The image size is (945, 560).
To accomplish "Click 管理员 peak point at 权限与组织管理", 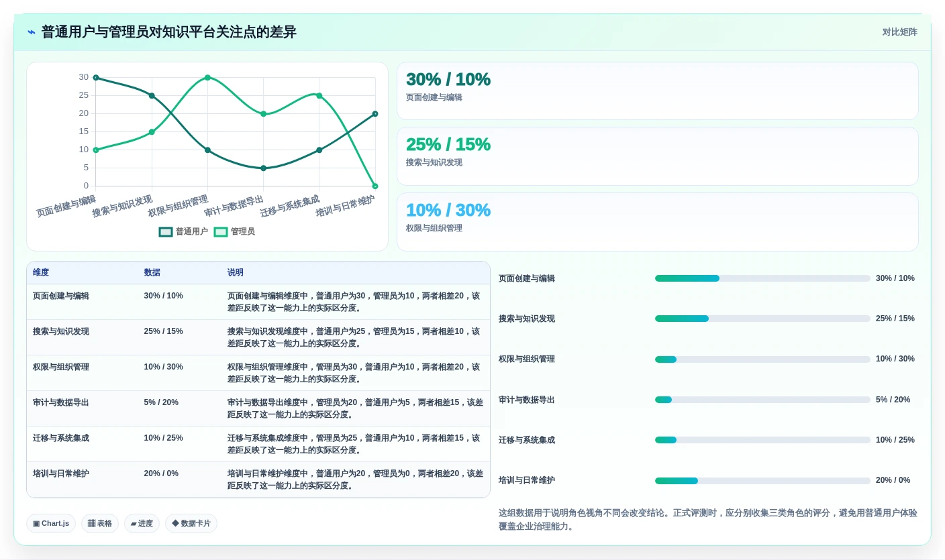I will 207,78.
